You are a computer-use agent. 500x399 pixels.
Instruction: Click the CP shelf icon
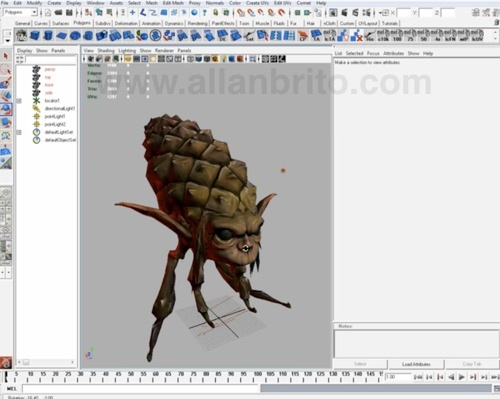303,35
